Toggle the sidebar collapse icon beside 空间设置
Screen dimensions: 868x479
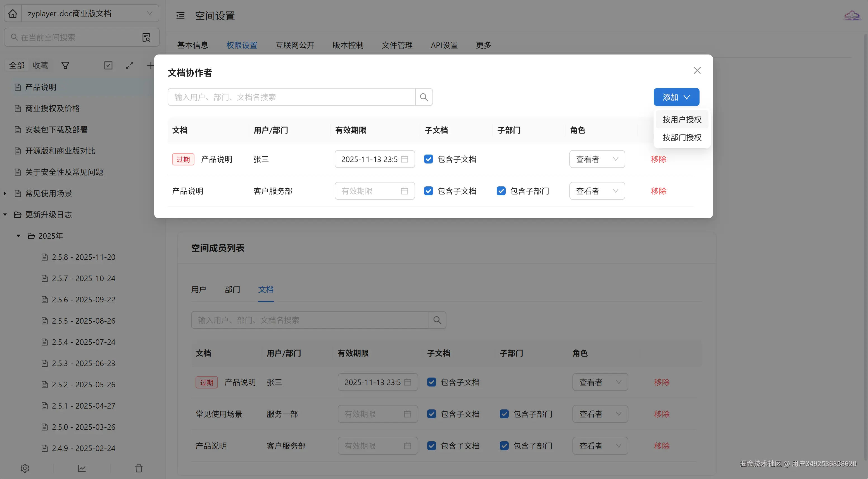point(180,16)
